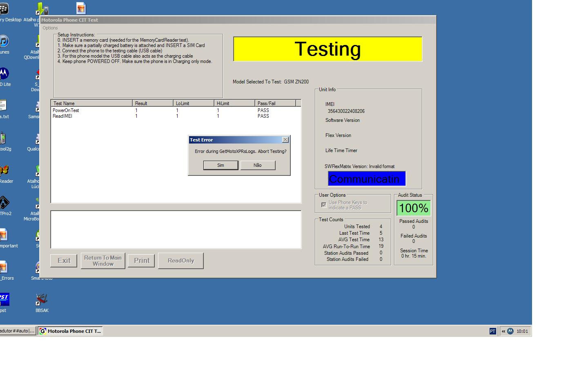Launch the BBSAK swiss-knife shortcut
The image size is (588, 368).
[42, 300]
